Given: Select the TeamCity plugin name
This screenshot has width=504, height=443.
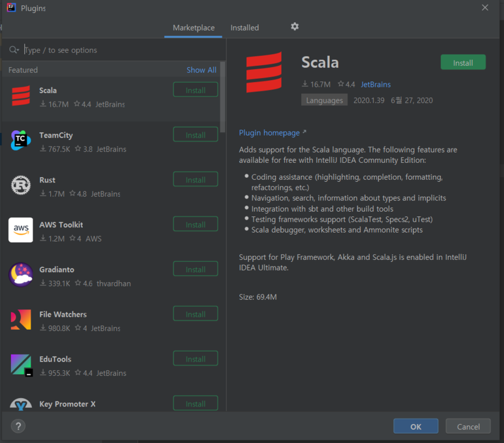Looking at the screenshot, I should pyautogui.click(x=56, y=136).
